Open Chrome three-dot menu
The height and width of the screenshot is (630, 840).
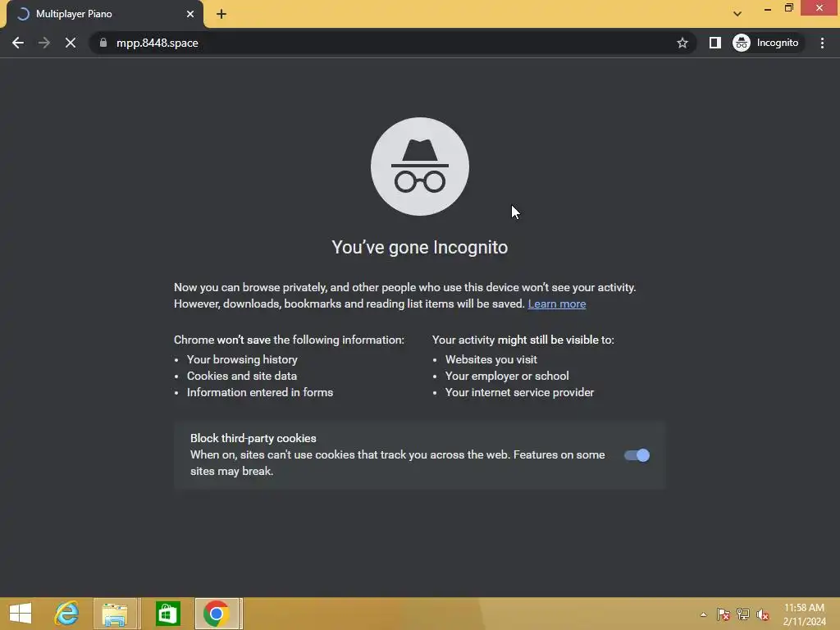pyautogui.click(x=822, y=43)
